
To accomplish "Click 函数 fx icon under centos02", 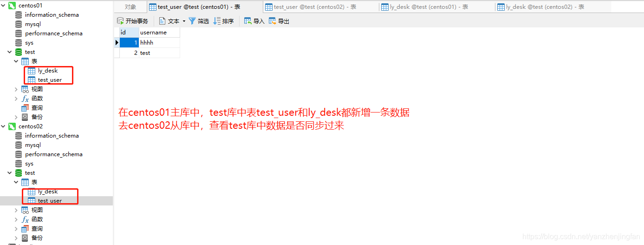I will [25, 219].
